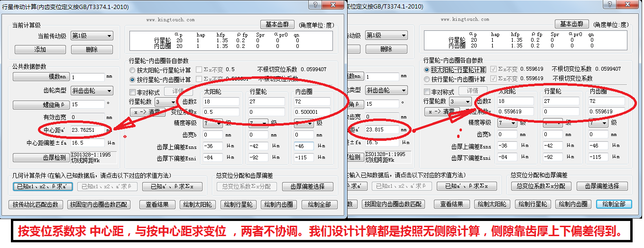Image resolution: width=644 pixels, height=248 pixels.
Task: Click 齿厚偏差选择 button in right window
Action: click(x=602, y=186)
